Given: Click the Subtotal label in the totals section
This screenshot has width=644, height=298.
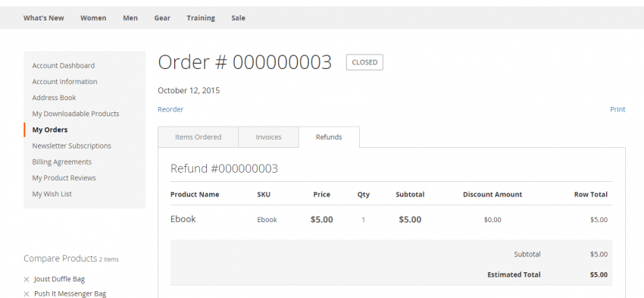Looking at the screenshot, I should pos(527,255).
